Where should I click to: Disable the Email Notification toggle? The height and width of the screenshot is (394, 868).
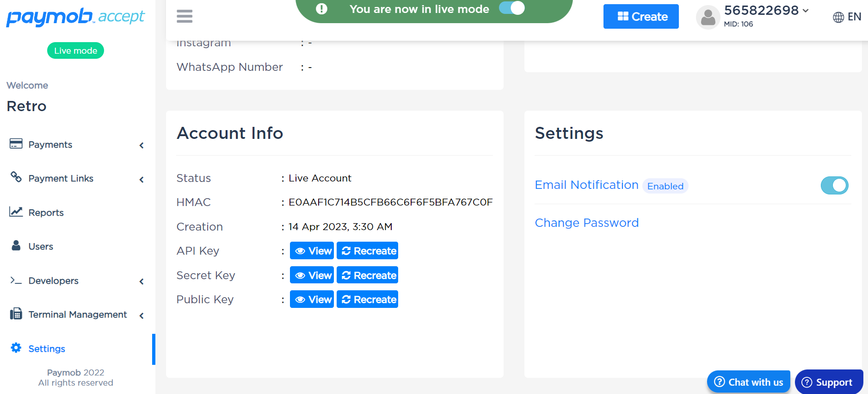pyautogui.click(x=834, y=186)
